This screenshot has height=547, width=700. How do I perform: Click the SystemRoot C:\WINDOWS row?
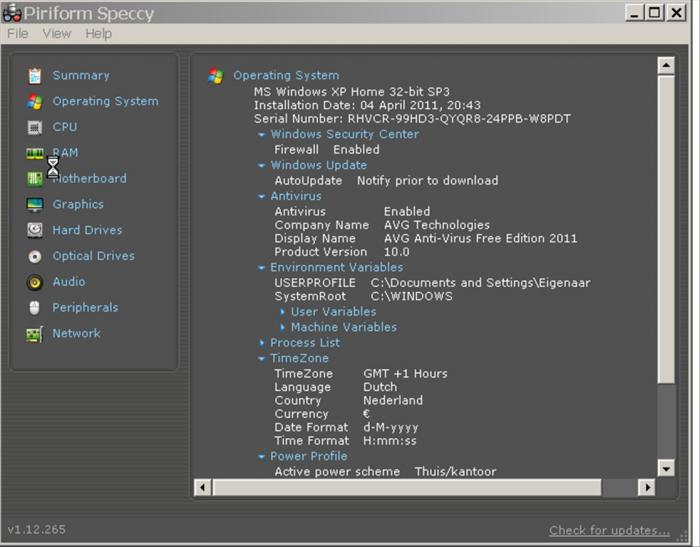[363, 296]
